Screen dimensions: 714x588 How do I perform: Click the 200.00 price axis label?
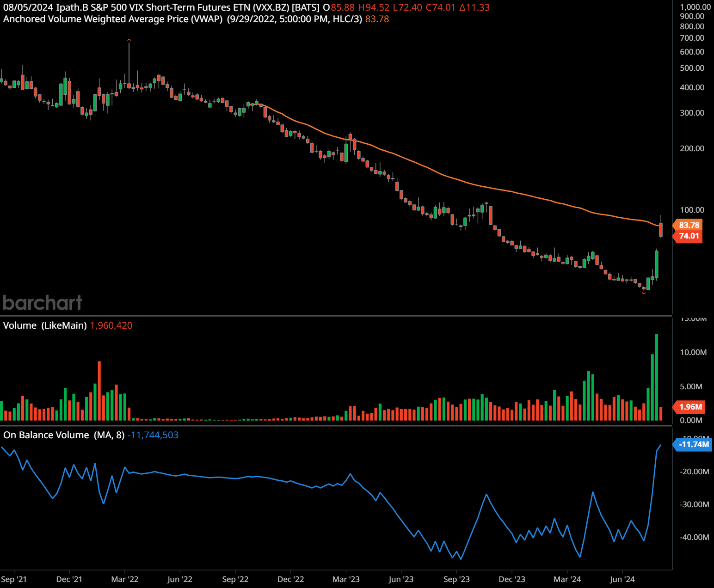[692, 148]
